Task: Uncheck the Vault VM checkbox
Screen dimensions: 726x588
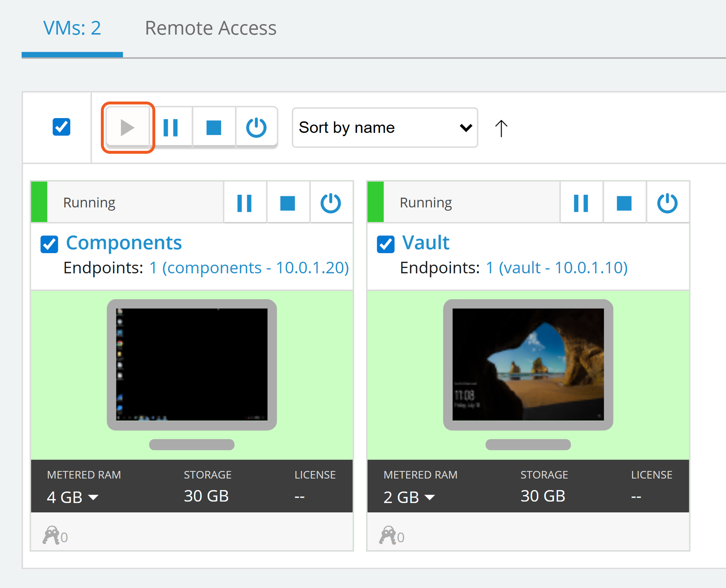Action: [x=386, y=244]
